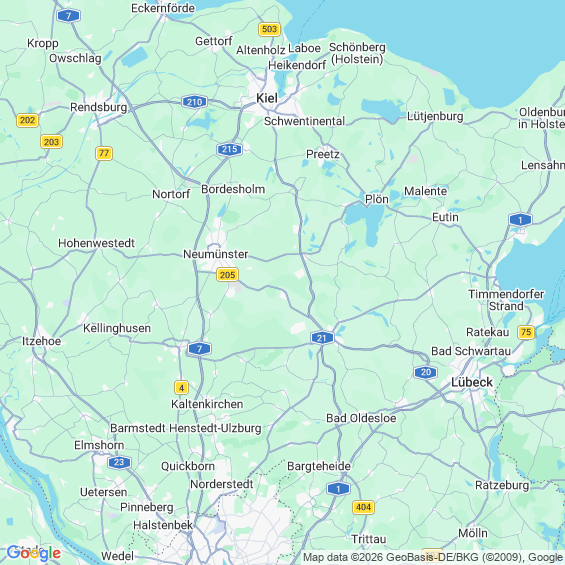Click the A 21 motorway shield
This screenshot has width=565, height=565.
tap(322, 338)
